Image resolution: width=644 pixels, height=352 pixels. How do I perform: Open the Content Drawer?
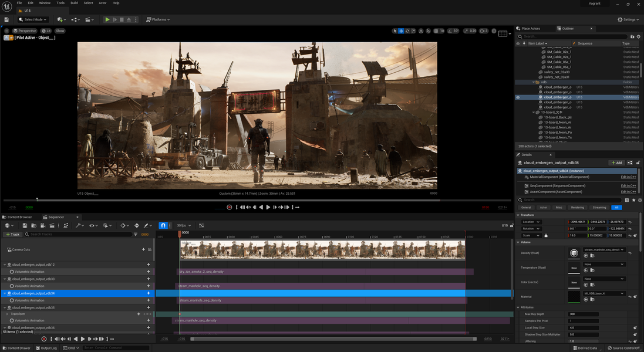tap(16, 348)
